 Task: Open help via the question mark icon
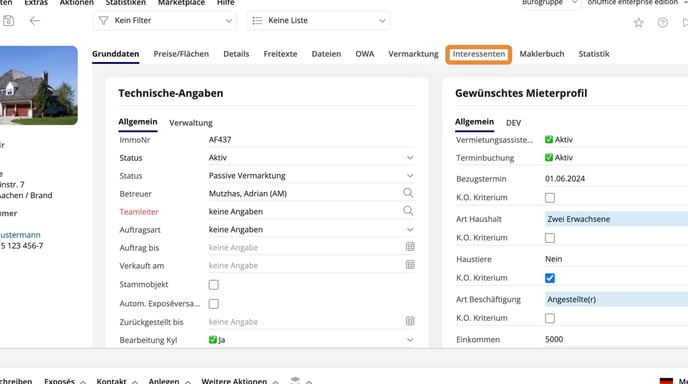663,22
